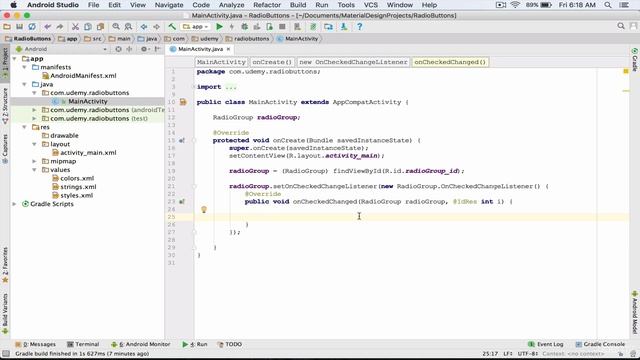Open the Analyze menu
Image resolution: width=640 pixels, height=360 pixels.
tap(231, 5)
